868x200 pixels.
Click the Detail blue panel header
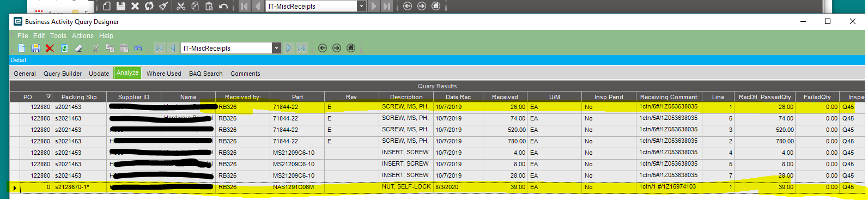point(437,60)
